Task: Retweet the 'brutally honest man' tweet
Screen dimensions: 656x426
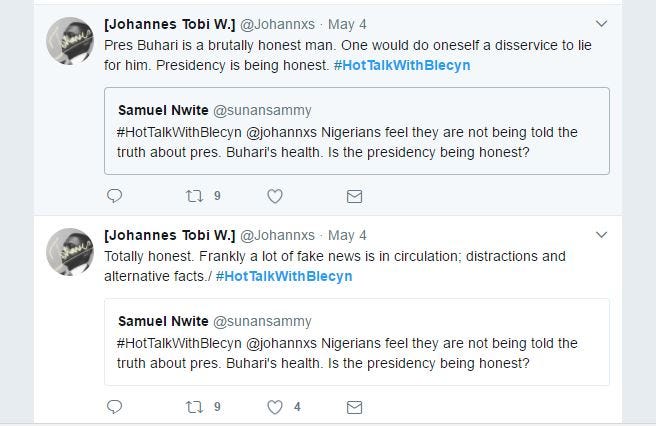Action: [194, 196]
